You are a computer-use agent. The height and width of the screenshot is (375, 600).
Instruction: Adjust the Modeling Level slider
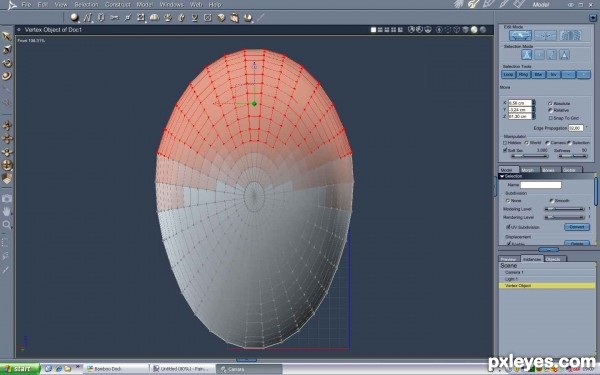(x=564, y=209)
